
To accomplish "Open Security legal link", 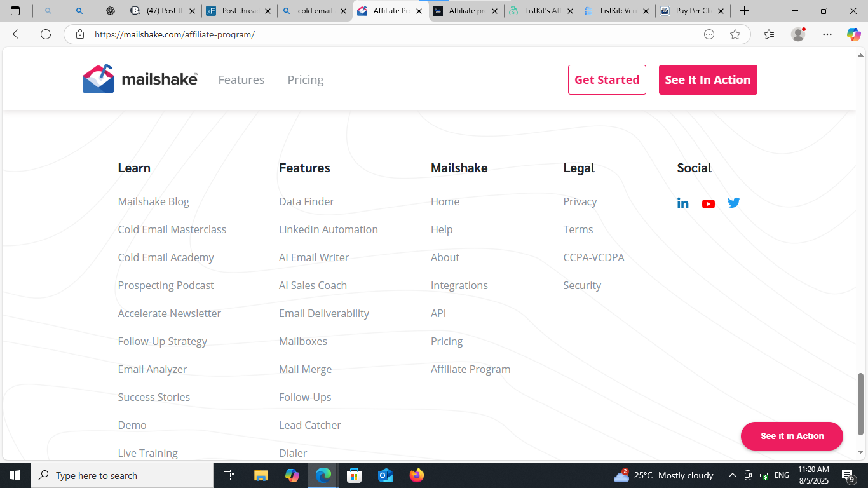I will pos(582,285).
